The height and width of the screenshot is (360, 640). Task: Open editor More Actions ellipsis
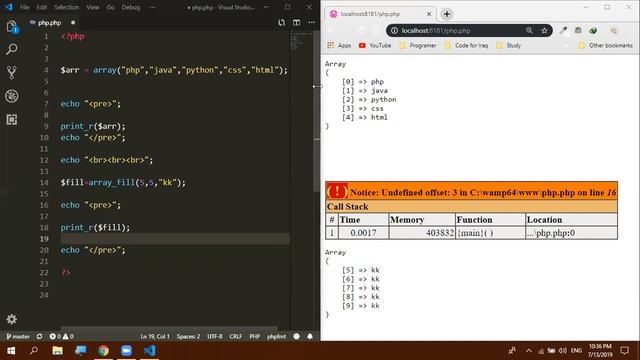coord(311,22)
